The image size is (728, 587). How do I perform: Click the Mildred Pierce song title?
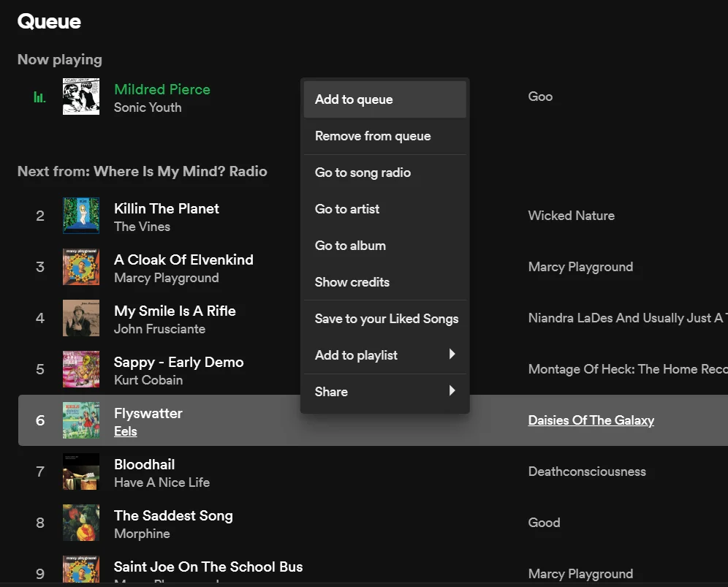click(162, 89)
